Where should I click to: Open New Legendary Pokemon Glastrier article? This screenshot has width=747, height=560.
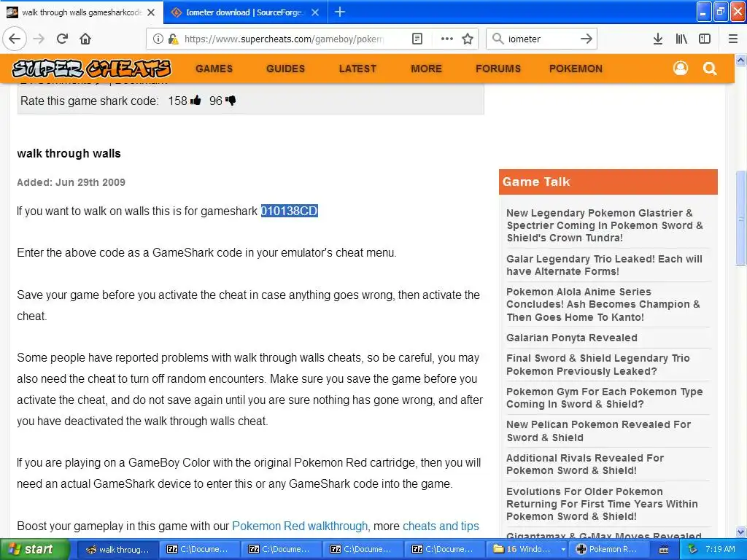point(604,225)
